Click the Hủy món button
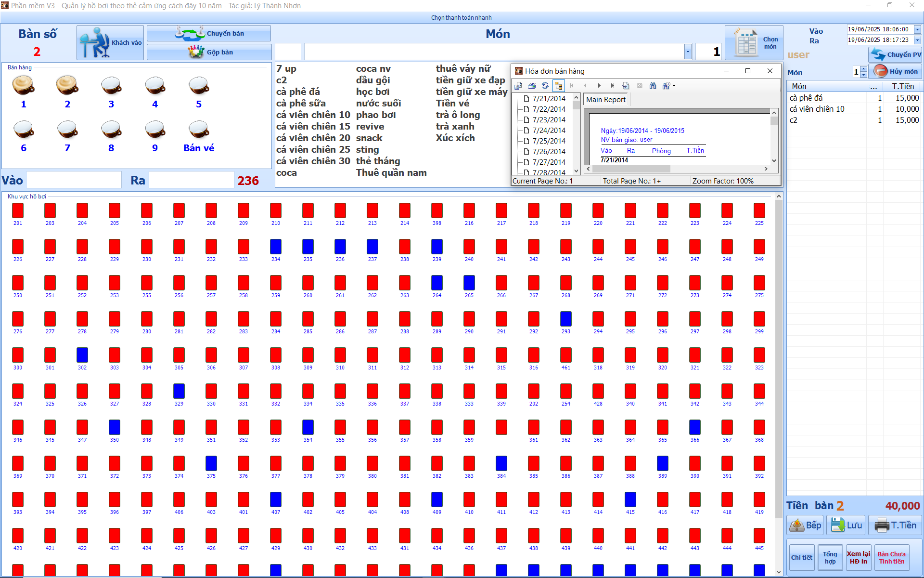This screenshot has width=924, height=578. [x=895, y=71]
